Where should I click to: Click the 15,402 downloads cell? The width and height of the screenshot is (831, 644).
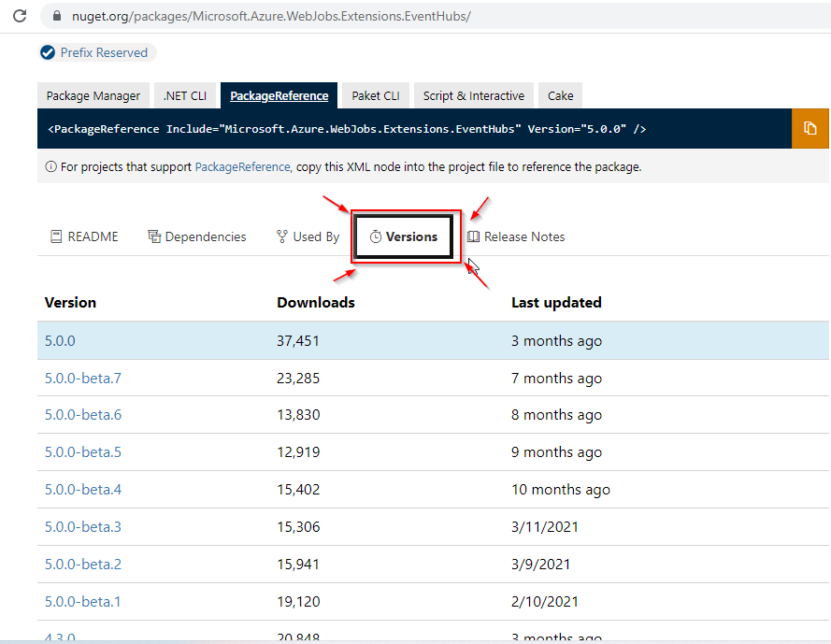coord(298,489)
